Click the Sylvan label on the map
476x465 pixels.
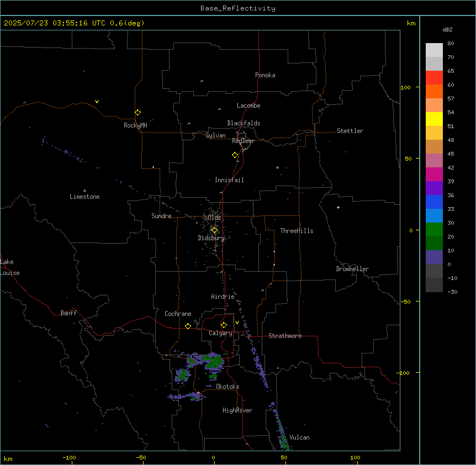[215, 135]
